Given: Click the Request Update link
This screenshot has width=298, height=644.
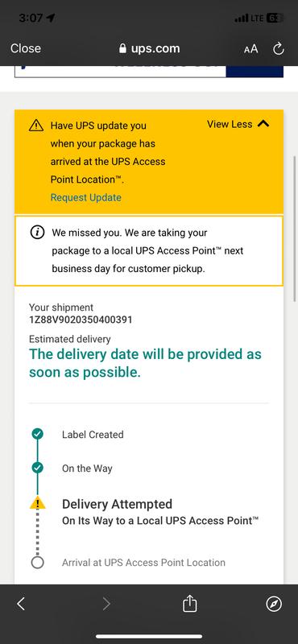Looking at the screenshot, I should (86, 197).
